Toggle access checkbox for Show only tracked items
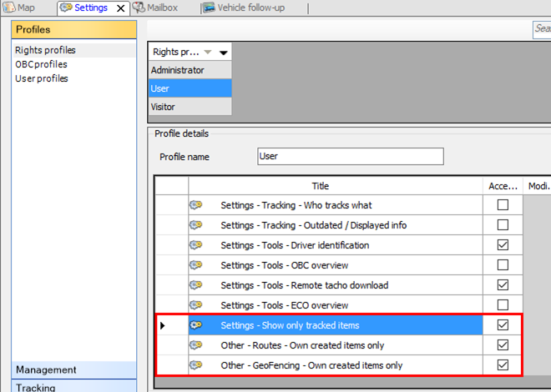The height and width of the screenshot is (392, 551). (x=503, y=325)
